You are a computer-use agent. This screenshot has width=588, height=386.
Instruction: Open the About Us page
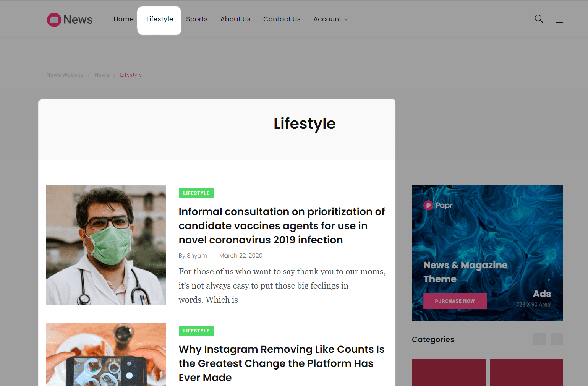(x=235, y=19)
